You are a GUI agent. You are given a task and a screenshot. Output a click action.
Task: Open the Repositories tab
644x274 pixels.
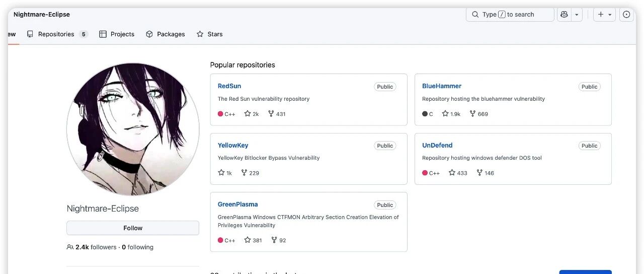coord(57,34)
